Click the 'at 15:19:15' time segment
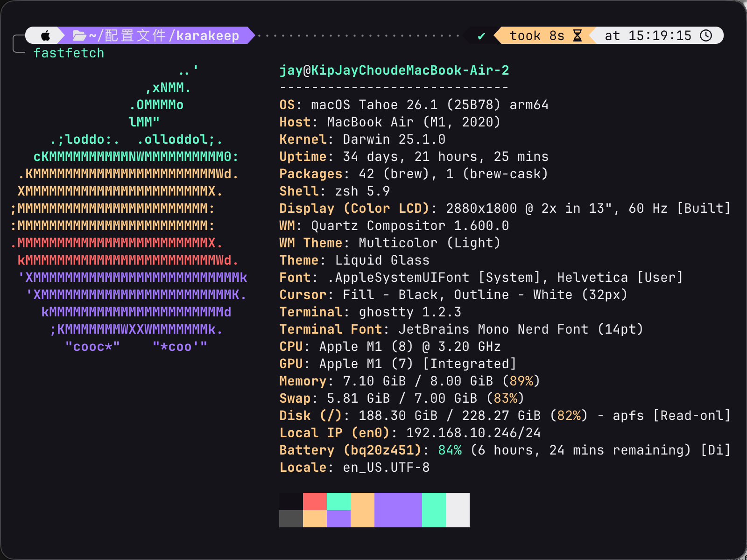747x560 pixels. pyautogui.click(x=648, y=35)
